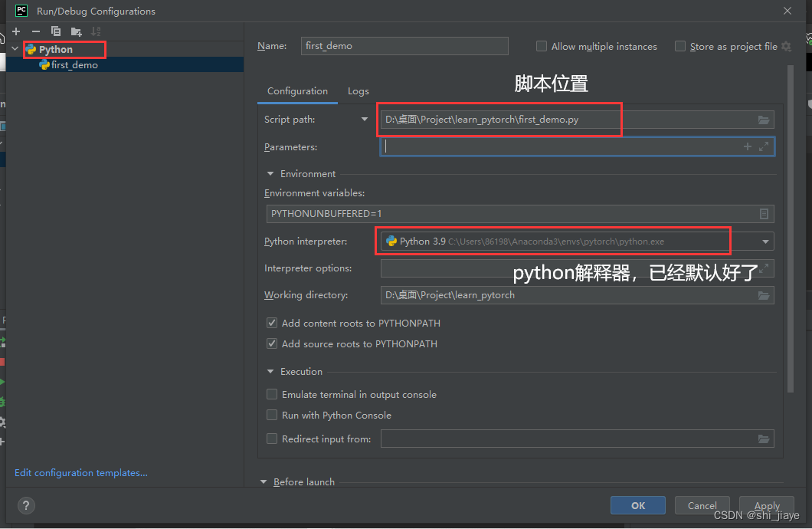Switch to the Configuration tab
The width and height of the screenshot is (812, 529).
pos(297,91)
